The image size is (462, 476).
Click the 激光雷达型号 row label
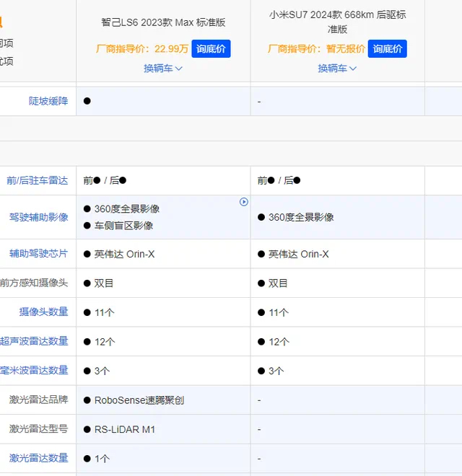pos(38,428)
